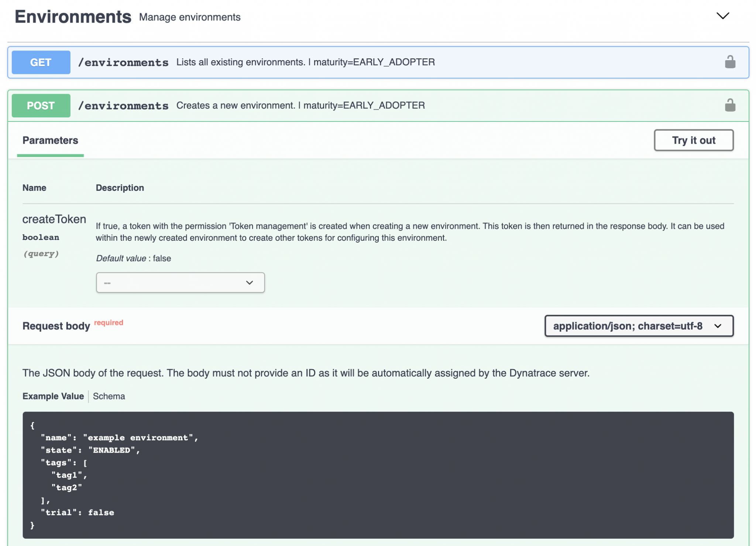Click the /environments POST endpoint path
The image size is (756, 546).
[123, 105]
